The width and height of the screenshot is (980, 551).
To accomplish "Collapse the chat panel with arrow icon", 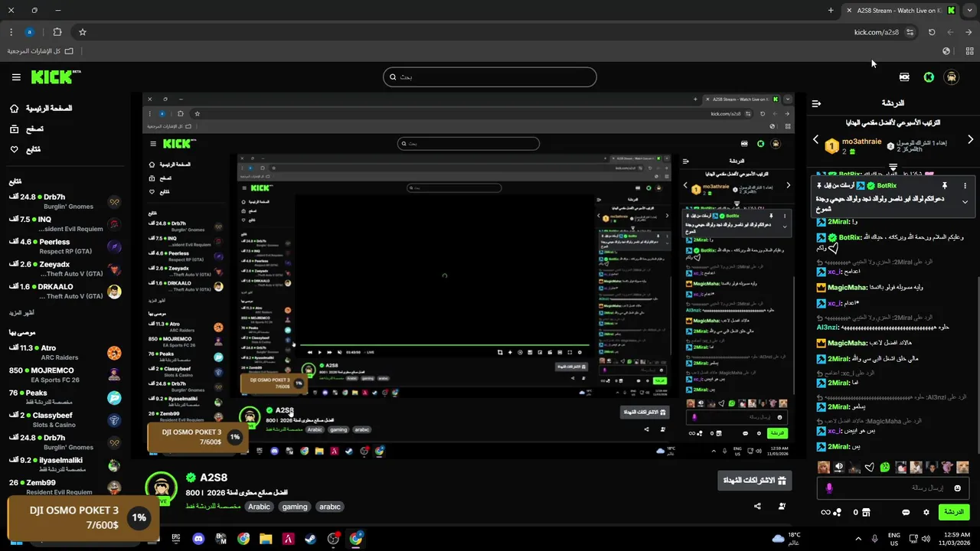I will click(816, 103).
